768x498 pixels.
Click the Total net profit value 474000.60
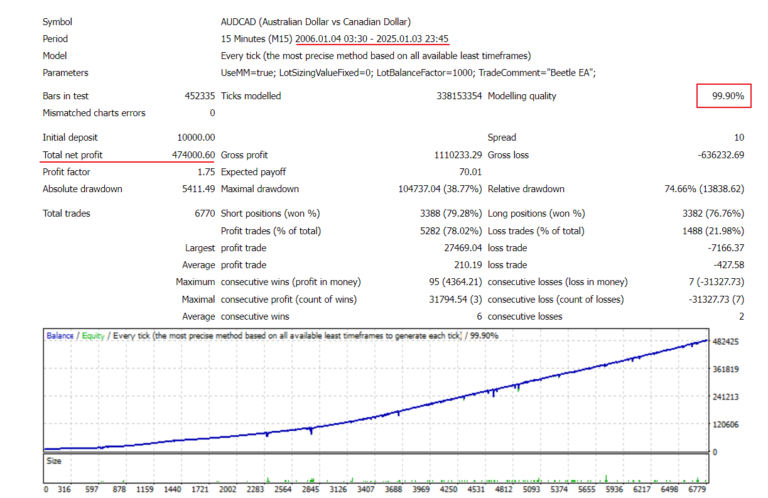pyautogui.click(x=186, y=155)
